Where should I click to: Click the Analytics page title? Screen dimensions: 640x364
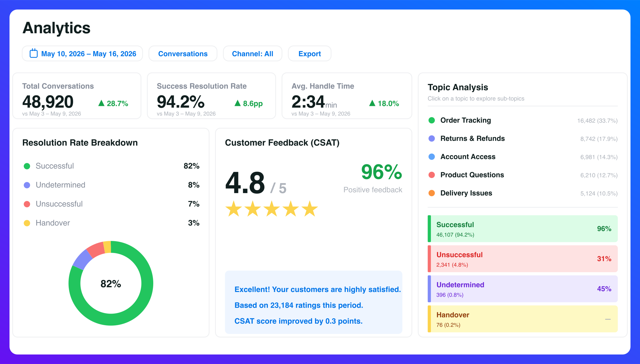[x=56, y=28]
